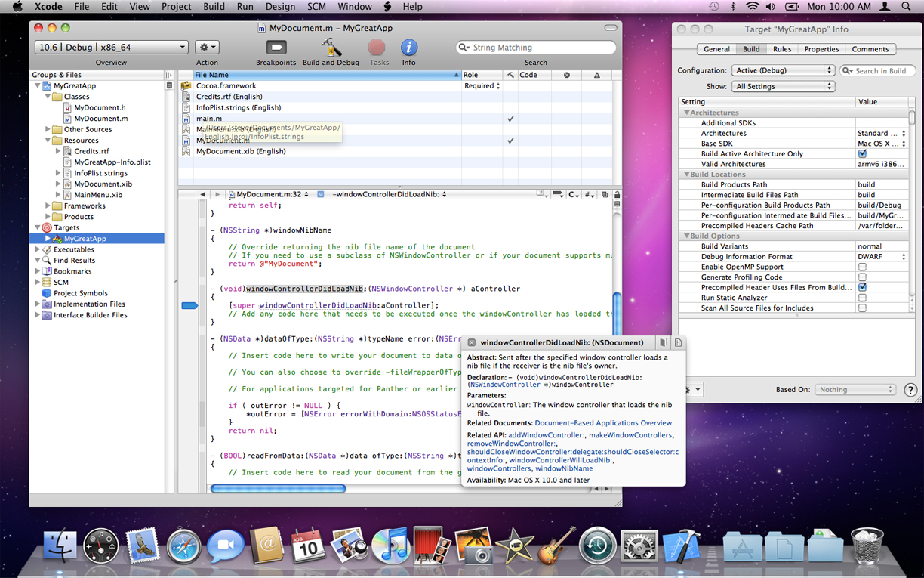Click the go forward arrow in editor navigation bar
Viewport: 924px width, 578px height.
click(218, 194)
